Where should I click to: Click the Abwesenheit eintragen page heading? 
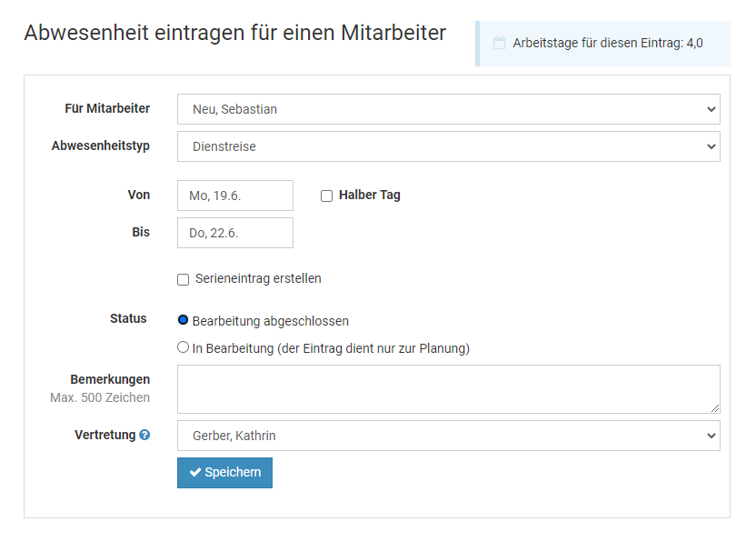coord(234,34)
